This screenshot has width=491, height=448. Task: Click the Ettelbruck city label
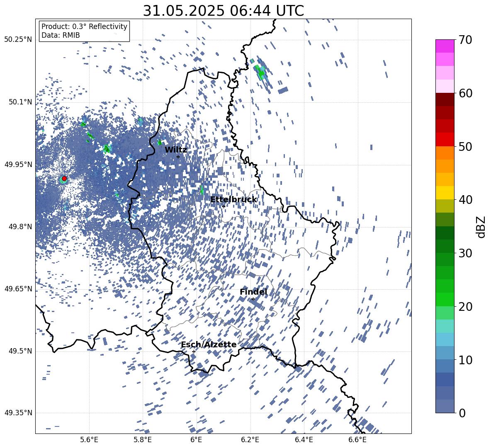coord(233,199)
